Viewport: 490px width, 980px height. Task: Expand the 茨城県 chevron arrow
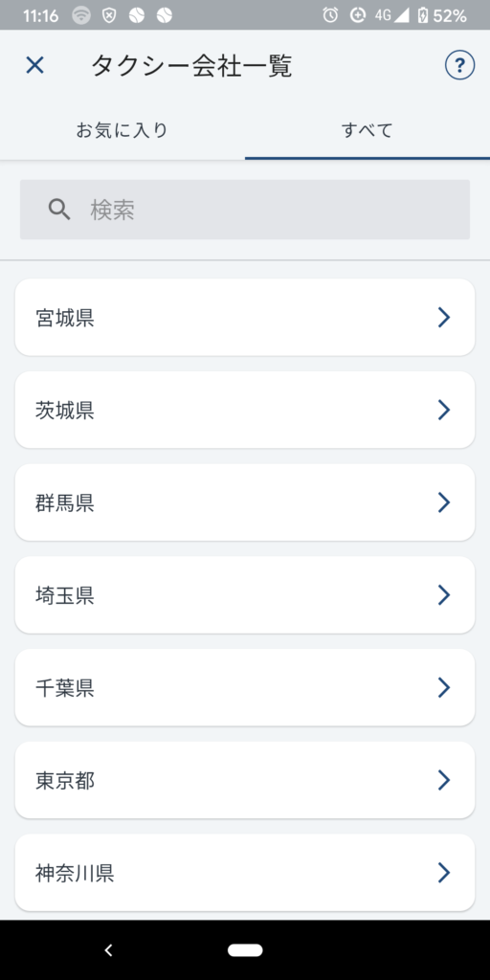click(444, 410)
